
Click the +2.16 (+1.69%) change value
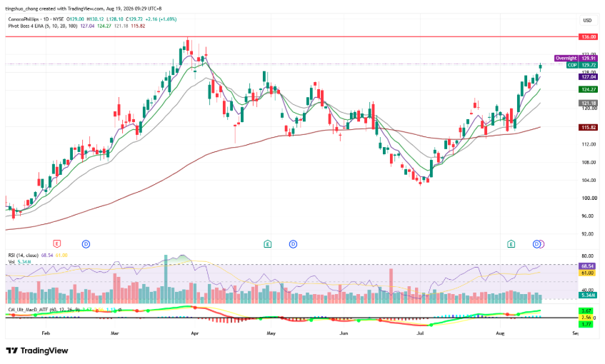point(161,19)
